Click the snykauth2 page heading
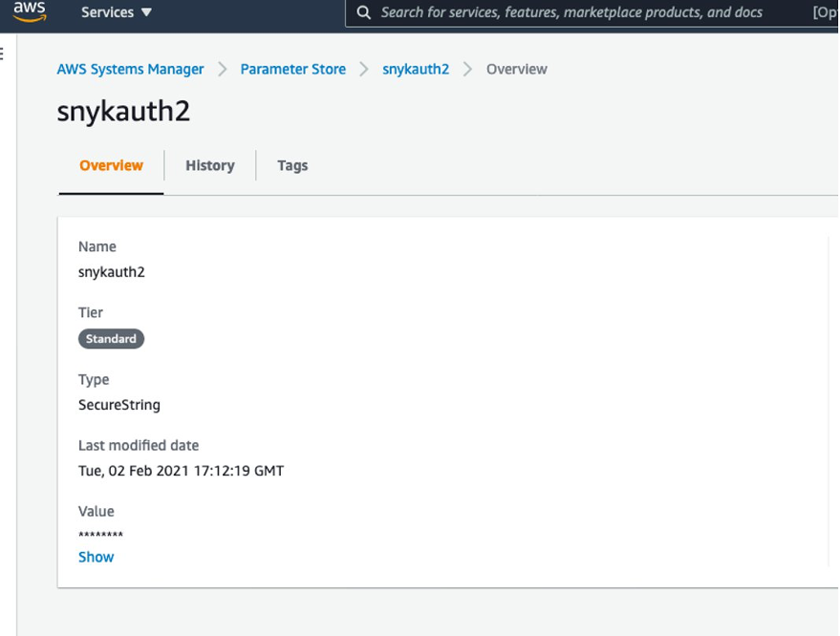 123,112
